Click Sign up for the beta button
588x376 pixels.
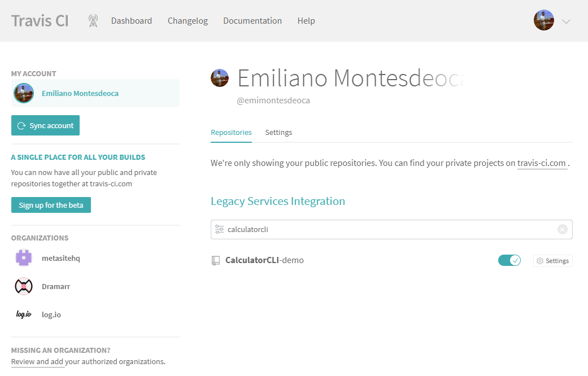point(51,205)
